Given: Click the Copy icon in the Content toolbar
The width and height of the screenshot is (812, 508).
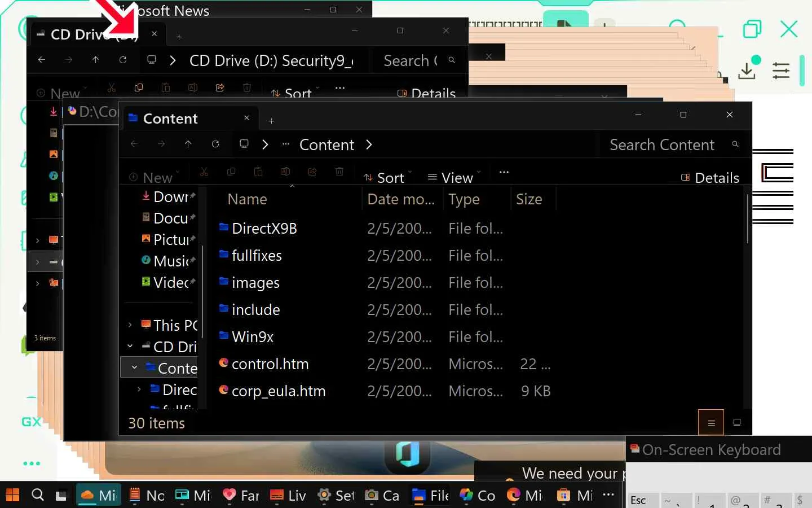Looking at the screenshot, I should click(231, 172).
